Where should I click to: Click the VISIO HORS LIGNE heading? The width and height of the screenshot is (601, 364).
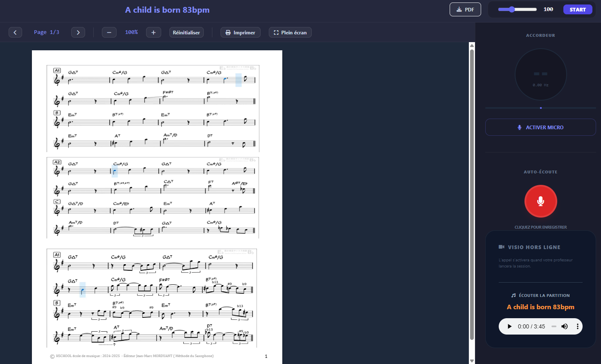click(534, 247)
